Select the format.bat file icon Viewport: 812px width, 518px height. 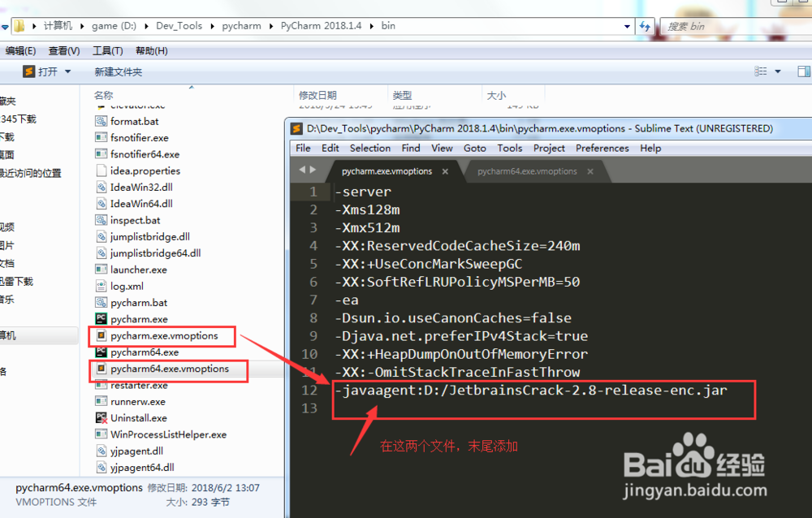click(x=101, y=121)
